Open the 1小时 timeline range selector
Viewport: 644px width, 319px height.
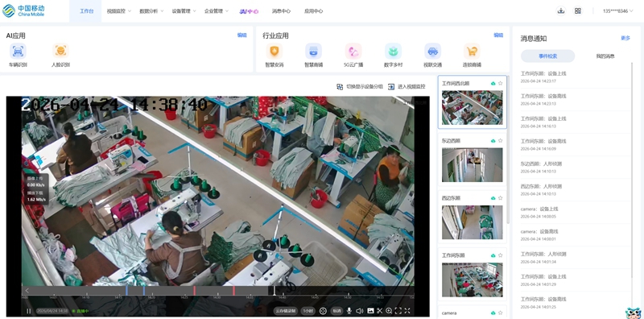pos(308,311)
